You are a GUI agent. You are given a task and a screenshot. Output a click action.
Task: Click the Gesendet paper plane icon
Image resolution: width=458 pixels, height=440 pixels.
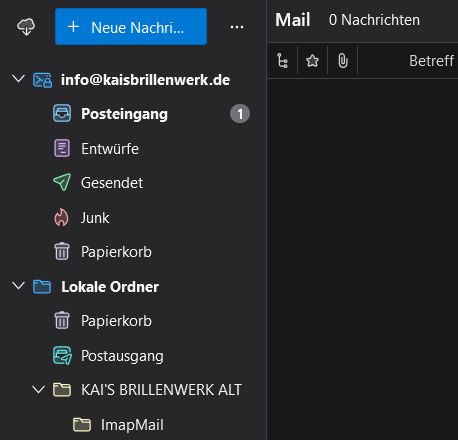[x=62, y=182]
